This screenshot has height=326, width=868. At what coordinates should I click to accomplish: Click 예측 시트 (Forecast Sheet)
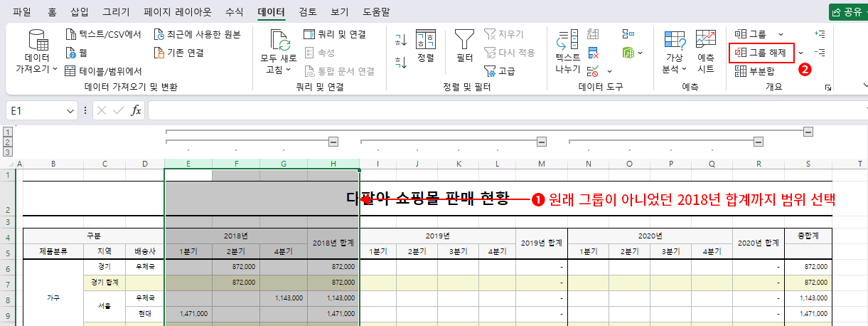pyautogui.click(x=706, y=53)
